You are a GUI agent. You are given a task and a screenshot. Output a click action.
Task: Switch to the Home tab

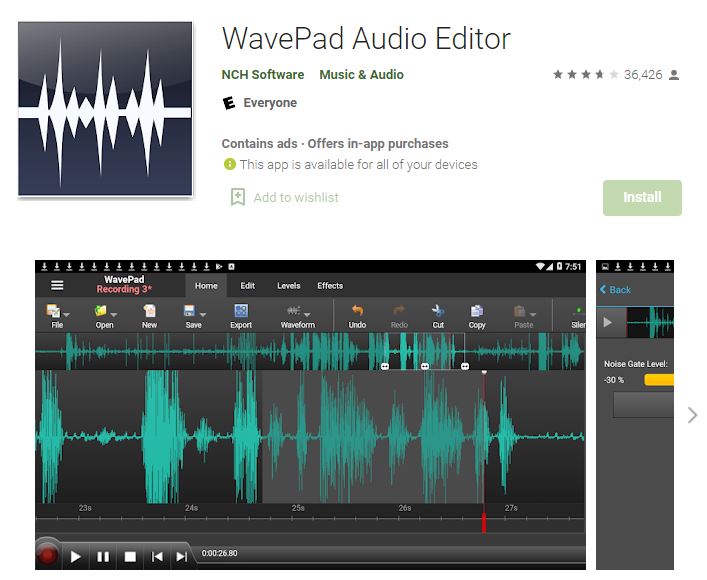point(206,285)
